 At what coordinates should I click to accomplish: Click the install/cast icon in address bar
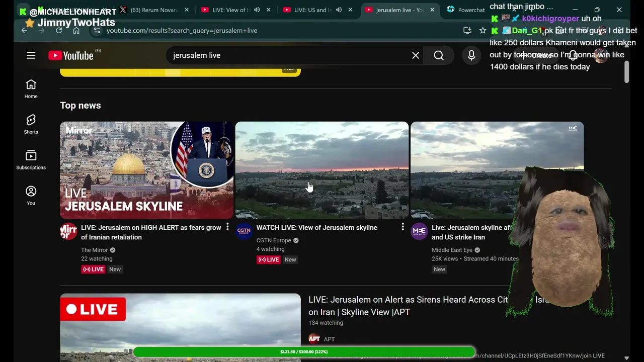coord(467,30)
